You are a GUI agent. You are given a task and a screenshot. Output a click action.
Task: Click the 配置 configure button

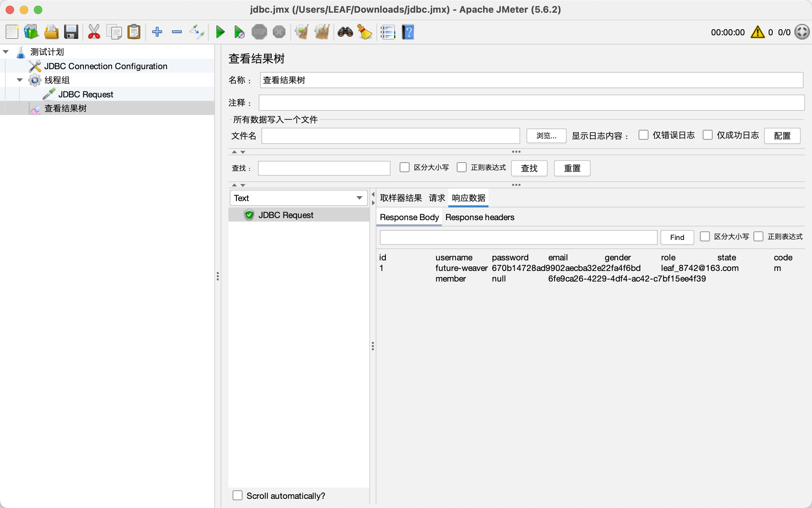point(782,136)
